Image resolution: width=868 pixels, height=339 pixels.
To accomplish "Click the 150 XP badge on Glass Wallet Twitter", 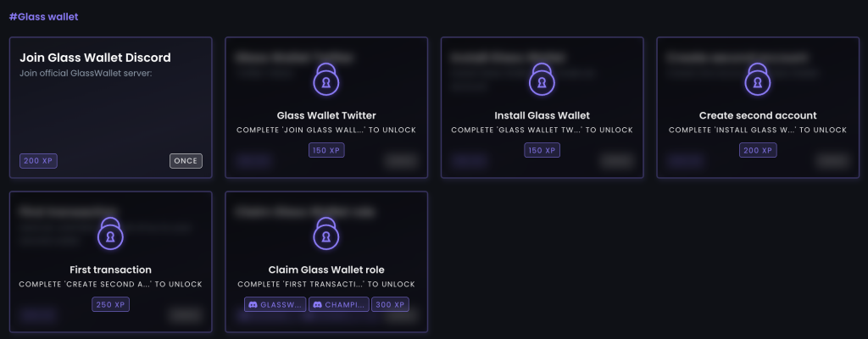I will point(326,150).
